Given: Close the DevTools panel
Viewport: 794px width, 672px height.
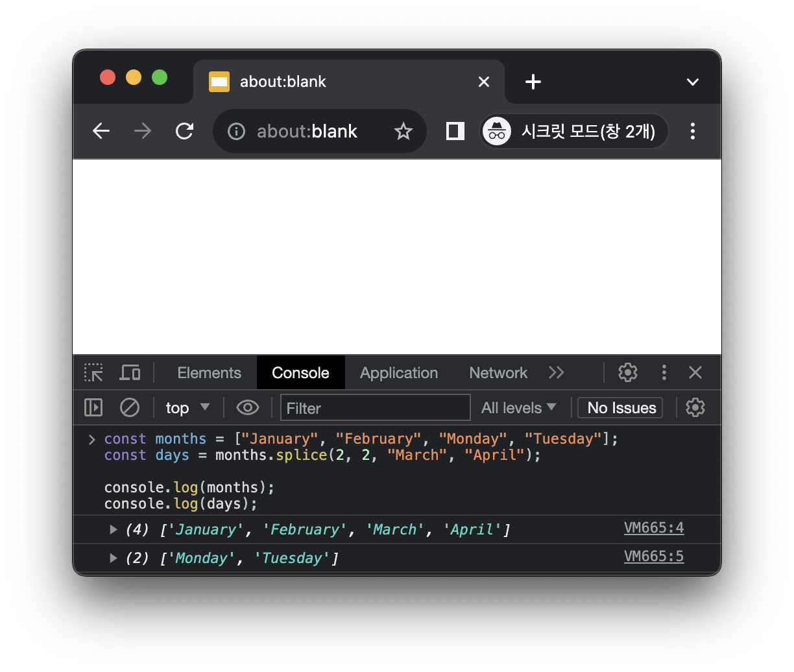Looking at the screenshot, I should (x=695, y=372).
